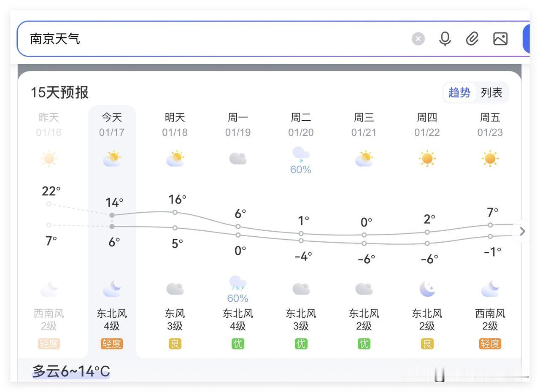Click the microphone voice search icon
Viewport: 540px width, 392px height.
[x=445, y=38]
